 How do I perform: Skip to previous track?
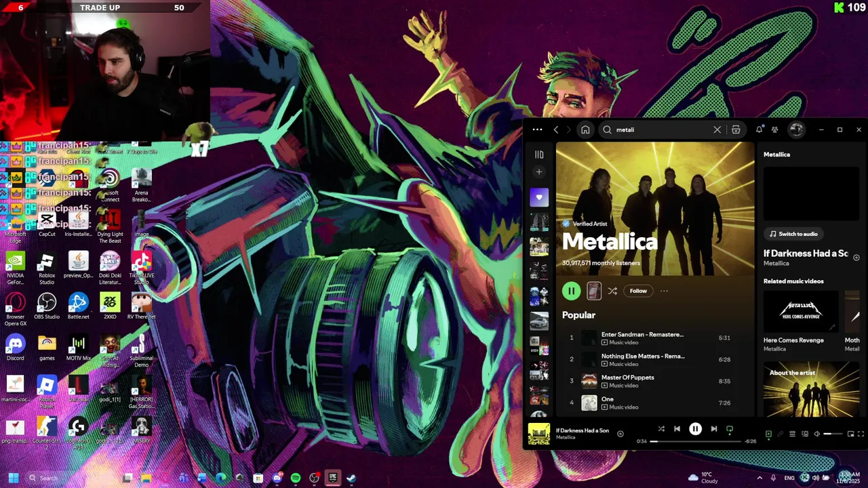(677, 429)
